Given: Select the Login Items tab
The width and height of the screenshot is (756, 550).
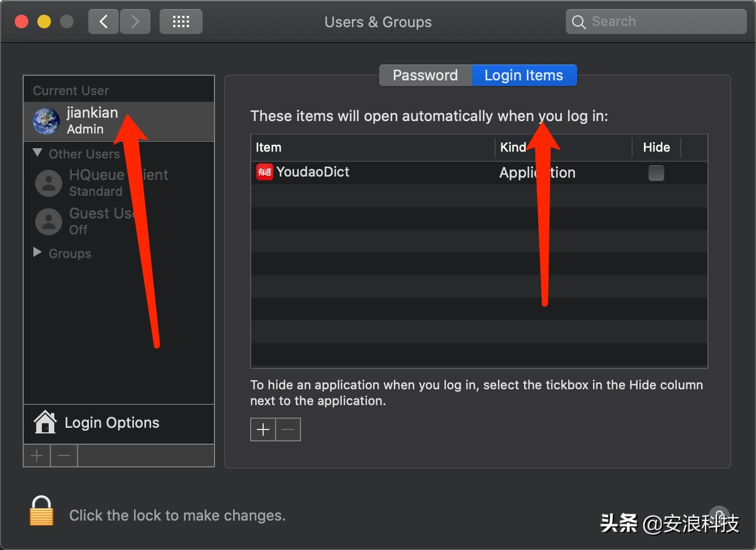Looking at the screenshot, I should (524, 75).
